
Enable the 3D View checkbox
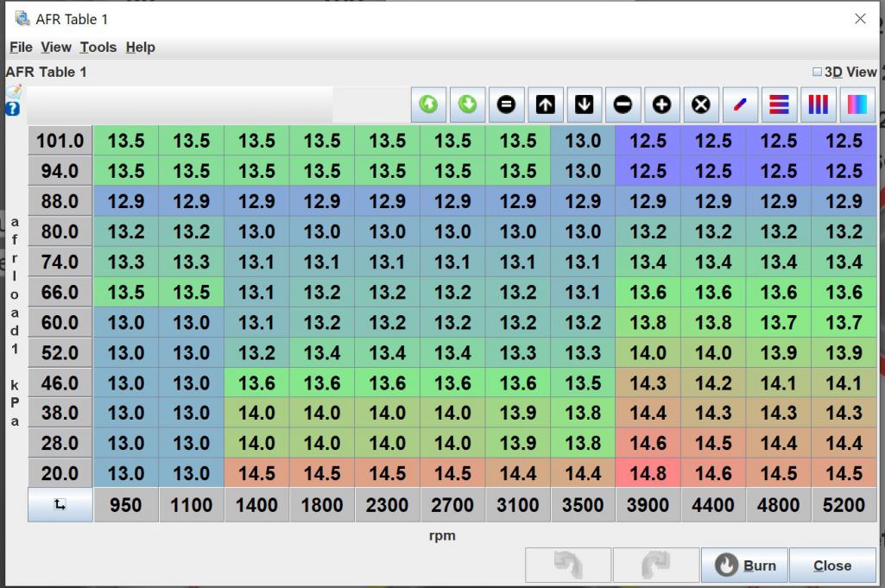(817, 73)
